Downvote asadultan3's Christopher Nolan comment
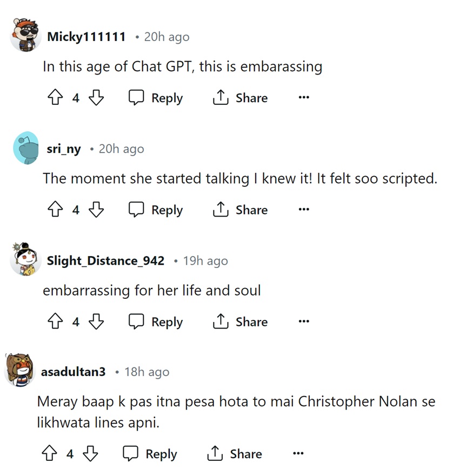The height and width of the screenshot is (476, 453). [90, 454]
